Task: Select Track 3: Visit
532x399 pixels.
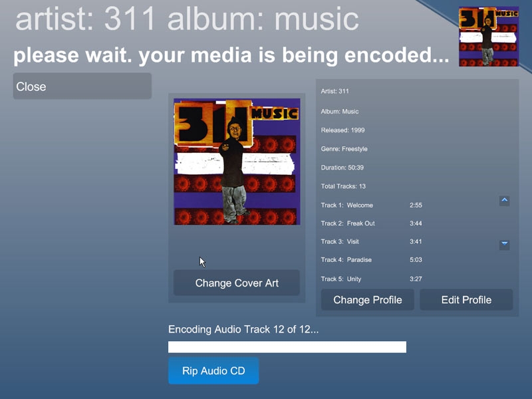Action: pyautogui.click(x=372, y=241)
